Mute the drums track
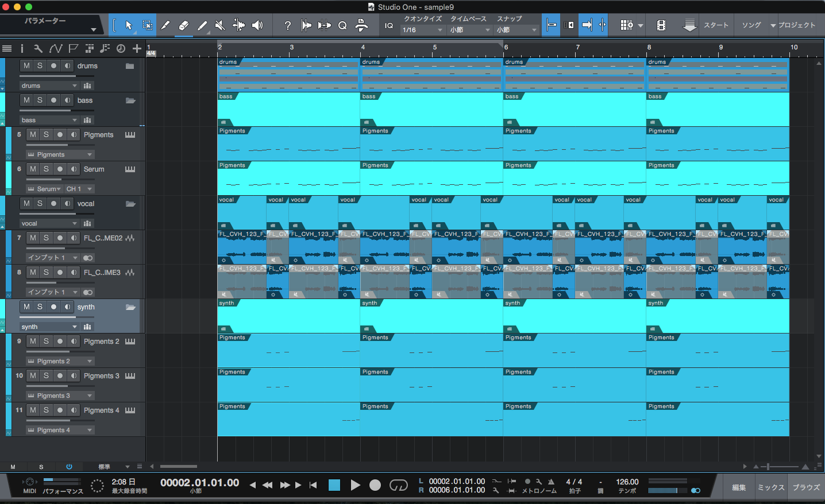 (x=26, y=66)
